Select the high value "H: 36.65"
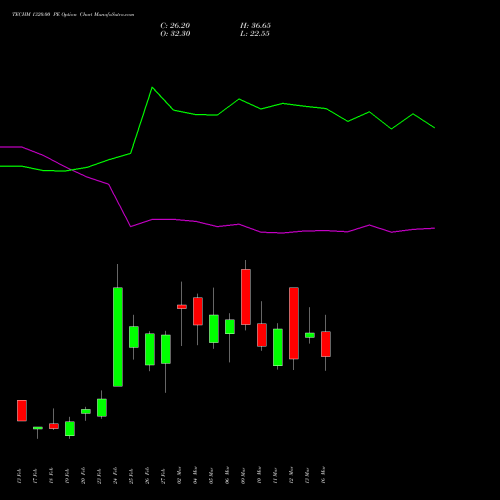500x500 pixels. (255, 26)
